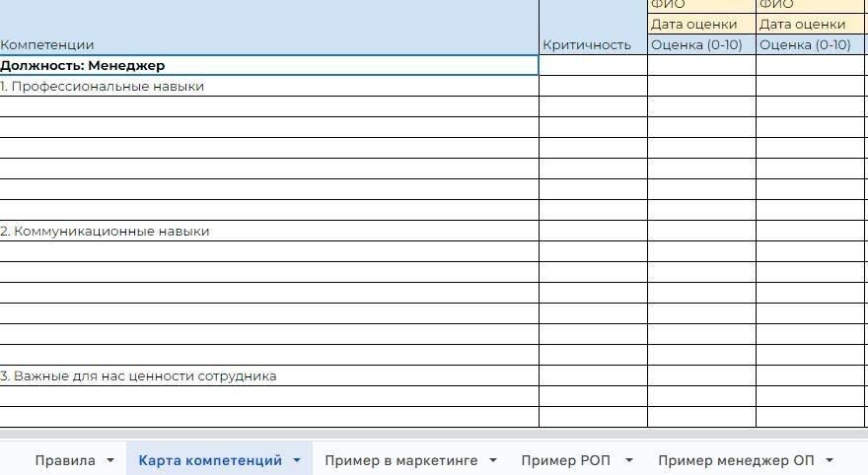
Task: Open dropdown arrow of Пример РОП tab
Action: click(x=629, y=460)
